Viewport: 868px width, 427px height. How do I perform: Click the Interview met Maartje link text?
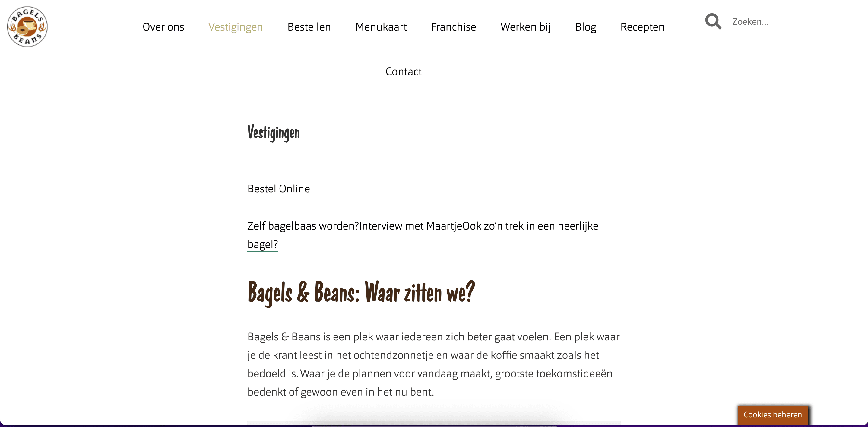coord(410,226)
